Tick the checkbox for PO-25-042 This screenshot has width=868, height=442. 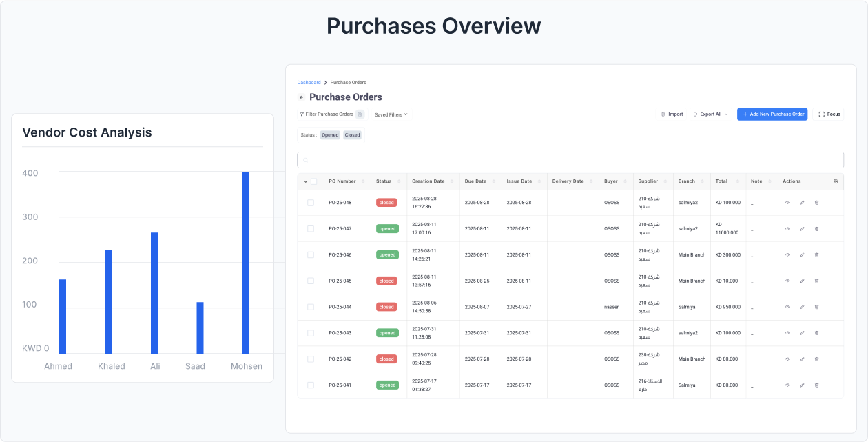pyautogui.click(x=311, y=359)
